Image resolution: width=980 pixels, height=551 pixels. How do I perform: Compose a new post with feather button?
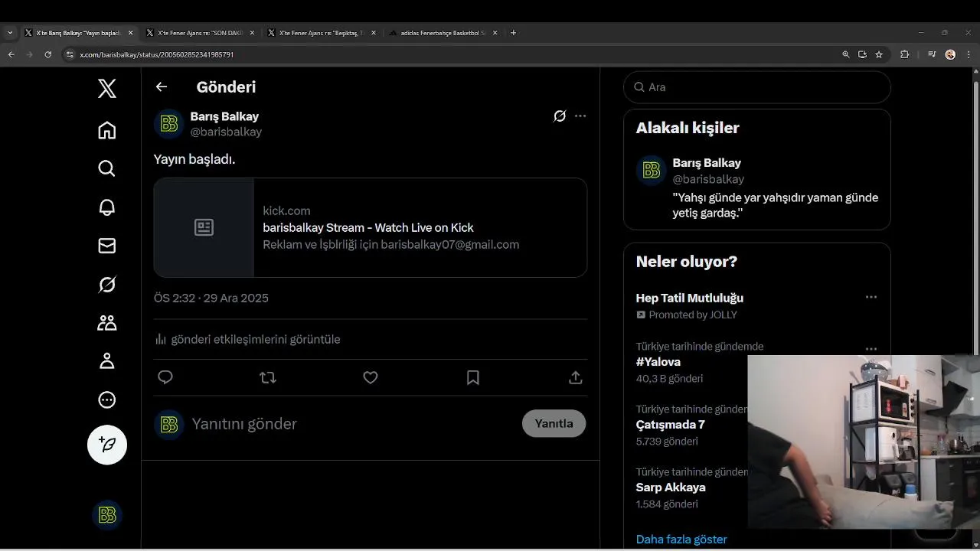pyautogui.click(x=107, y=445)
